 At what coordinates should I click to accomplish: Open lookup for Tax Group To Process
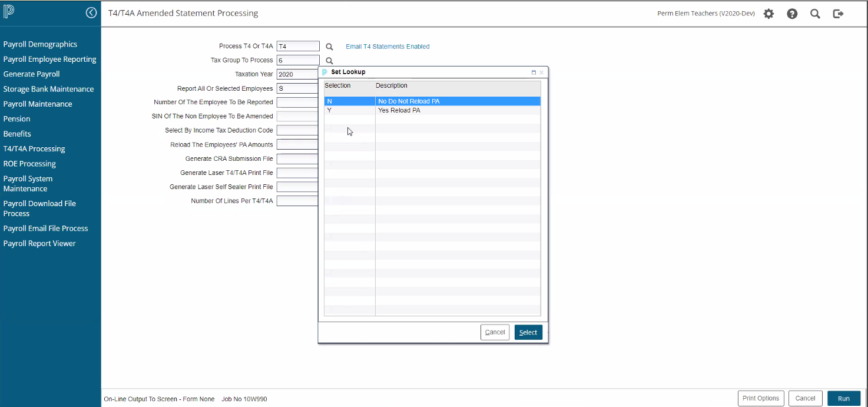coord(330,61)
